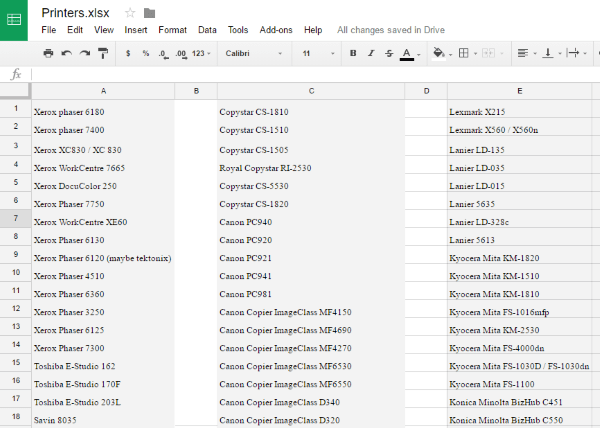Select cell 'Xerox WorkCentre 7665'
The image size is (600, 428).
103,165
